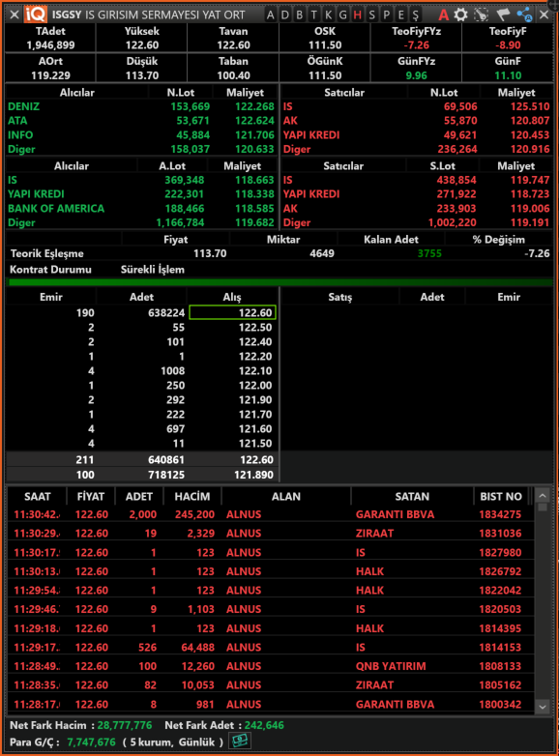Screen dimensions: 559x756
Task: Click the HACİM column header
Action: click(191, 497)
